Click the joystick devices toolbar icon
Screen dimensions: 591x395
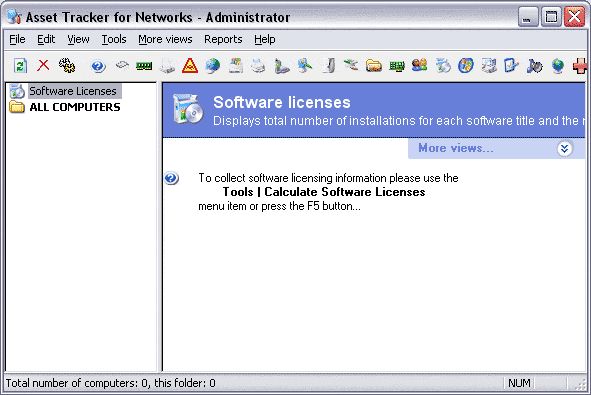tap(282, 66)
